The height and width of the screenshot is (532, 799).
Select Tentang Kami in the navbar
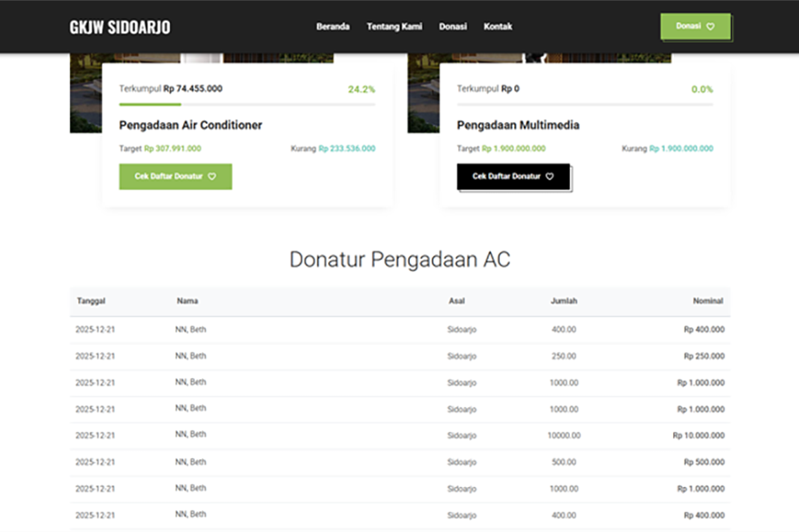point(394,27)
